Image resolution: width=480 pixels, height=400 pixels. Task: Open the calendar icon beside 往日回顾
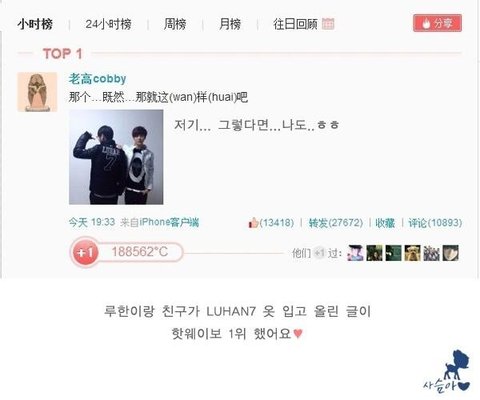pos(328,24)
